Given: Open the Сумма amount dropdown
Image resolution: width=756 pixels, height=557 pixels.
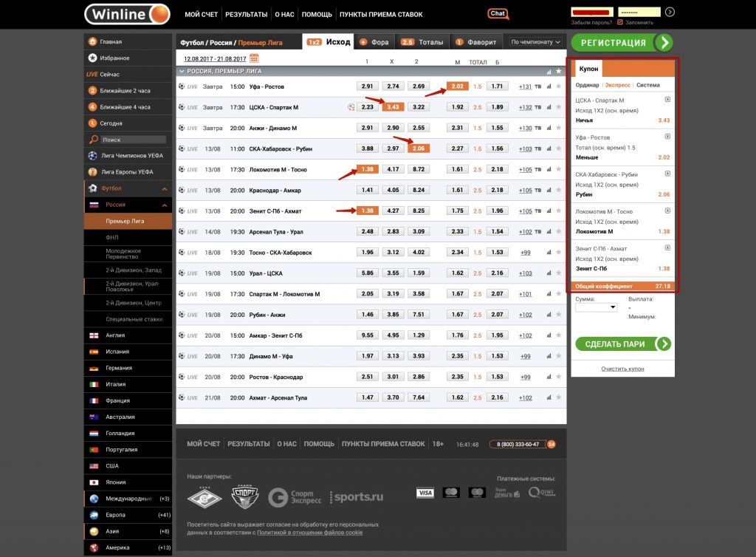Looking at the screenshot, I should click(x=595, y=307).
